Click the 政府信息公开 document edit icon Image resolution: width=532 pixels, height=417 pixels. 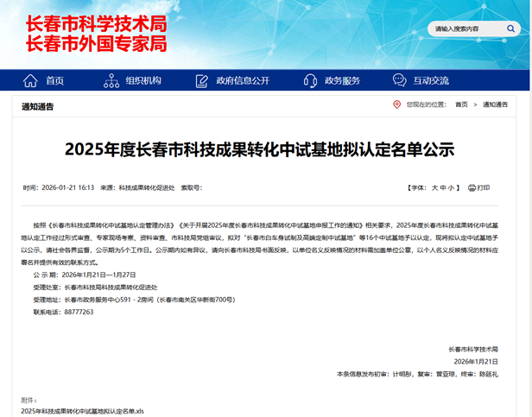point(201,80)
